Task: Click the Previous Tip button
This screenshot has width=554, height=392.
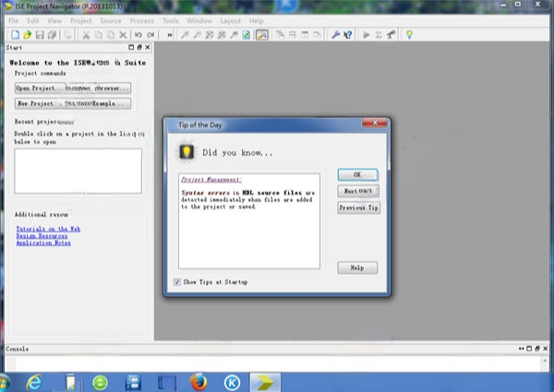Action: (x=358, y=208)
